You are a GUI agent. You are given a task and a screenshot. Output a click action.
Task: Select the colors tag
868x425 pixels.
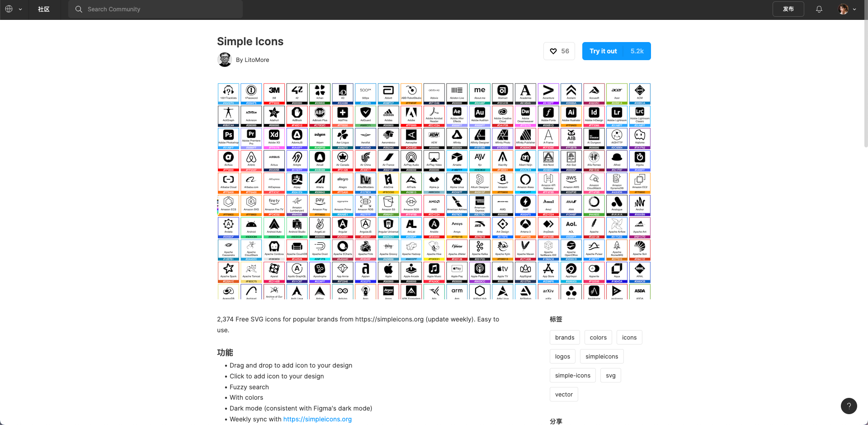pyautogui.click(x=598, y=337)
